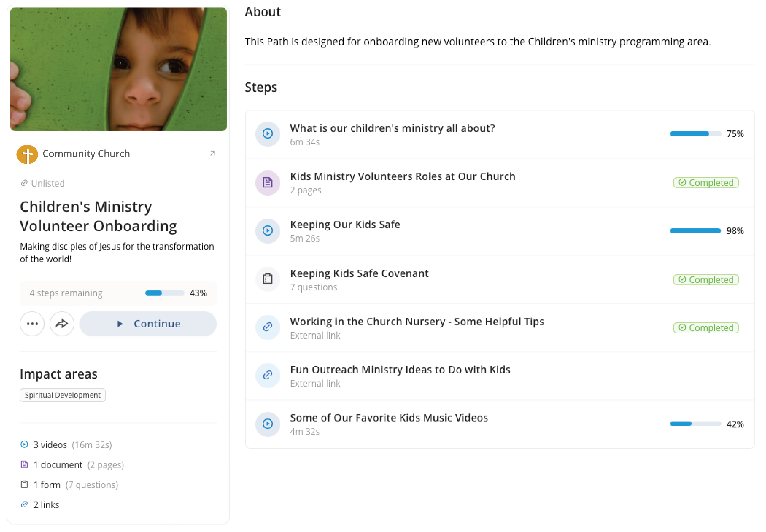The image size is (766, 532).
Task: Select the Spiritual Development impact area tag
Action: coord(63,395)
